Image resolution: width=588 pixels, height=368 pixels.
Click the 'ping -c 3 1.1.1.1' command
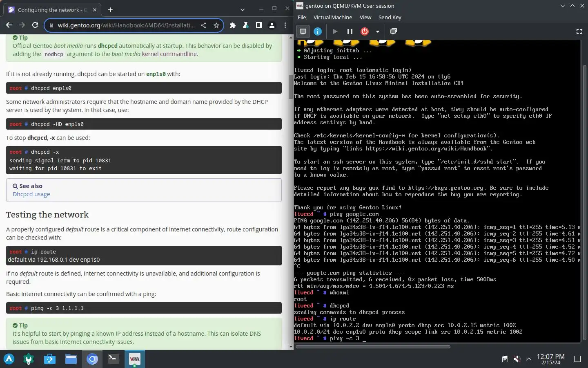[57, 308]
